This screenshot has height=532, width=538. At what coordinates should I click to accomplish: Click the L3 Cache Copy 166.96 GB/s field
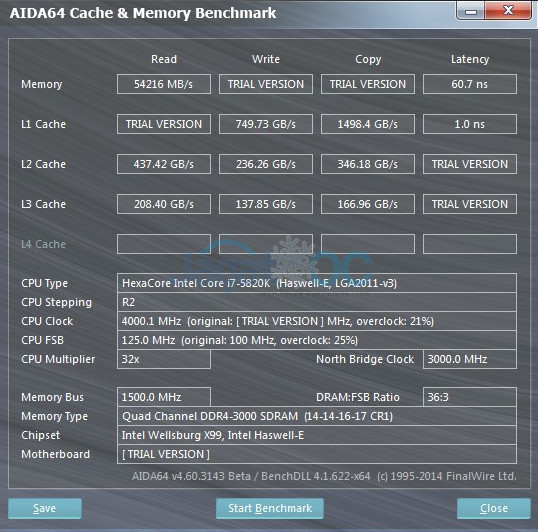tap(368, 204)
